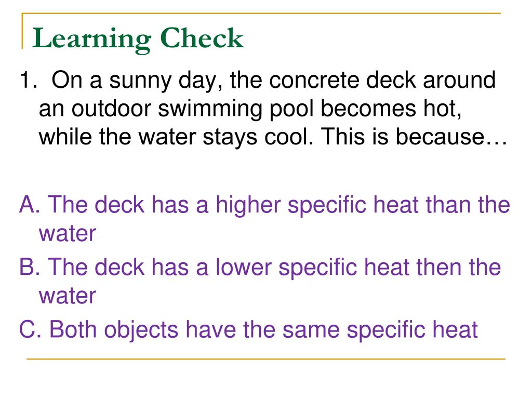Click the word 'Check' in the title
The width and height of the screenshot is (532, 399).
(202, 38)
